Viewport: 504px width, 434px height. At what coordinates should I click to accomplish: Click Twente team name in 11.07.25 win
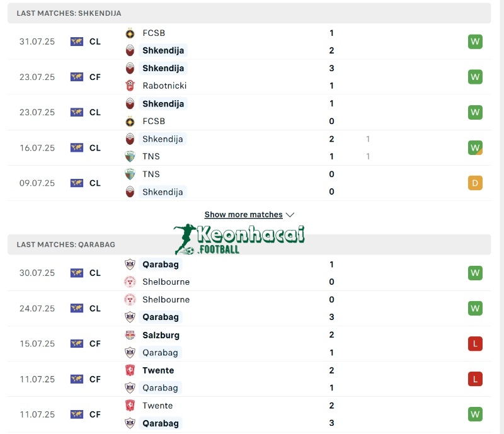157,406
